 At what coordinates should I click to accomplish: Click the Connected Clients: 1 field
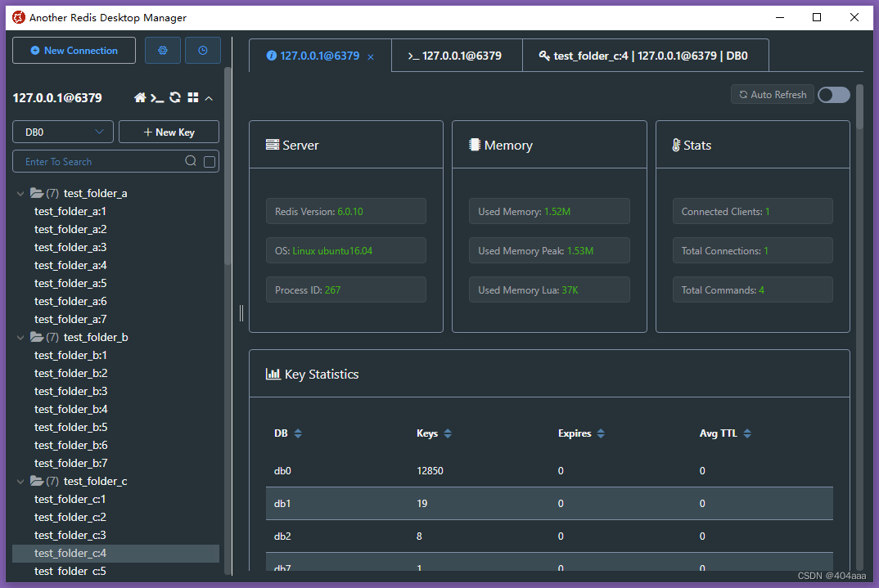coord(753,212)
